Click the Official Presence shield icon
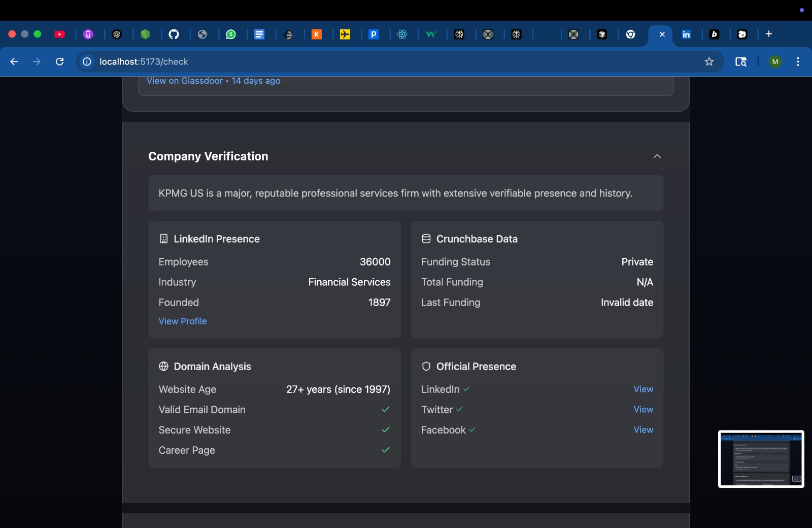812x528 pixels. pyautogui.click(x=426, y=366)
